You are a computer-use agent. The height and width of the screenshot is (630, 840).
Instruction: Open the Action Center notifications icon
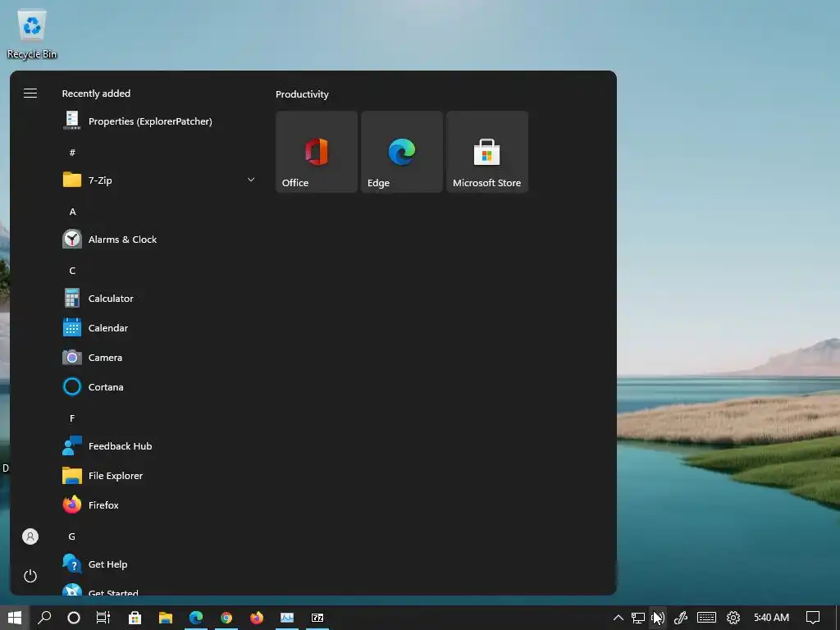click(x=813, y=618)
